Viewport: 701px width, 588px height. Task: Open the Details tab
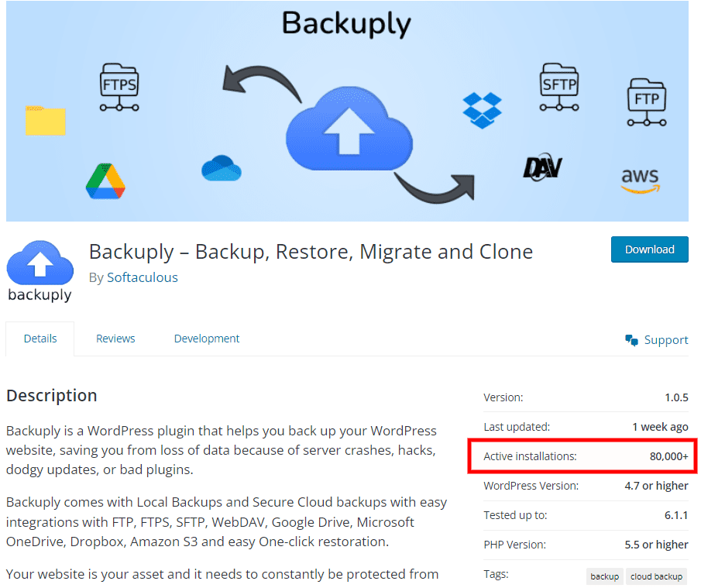click(40, 339)
